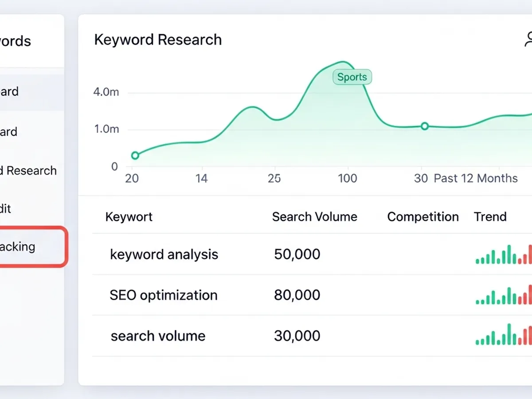Select the search volume keyword row
Screen dimensions: 532x399
(158, 336)
